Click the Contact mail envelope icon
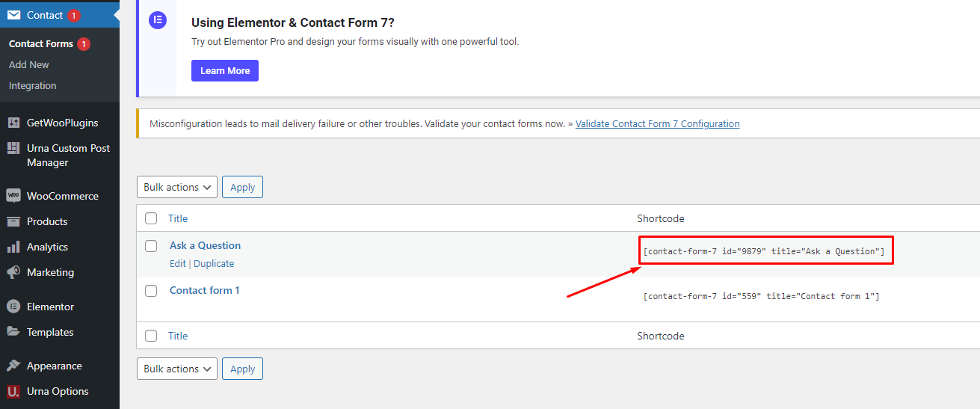 tap(13, 15)
